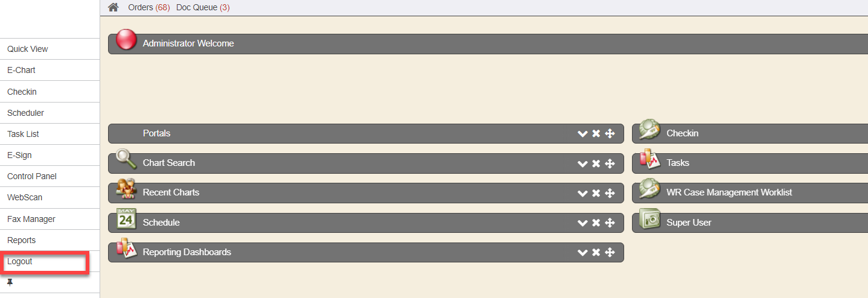This screenshot has width=868, height=298.
Task: Click the red Administrator Welcome orb icon
Action: (x=126, y=40)
